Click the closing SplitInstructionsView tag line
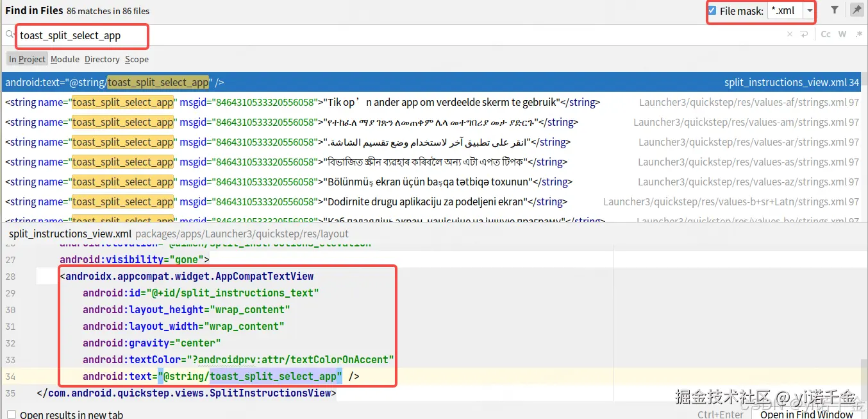 click(x=187, y=393)
